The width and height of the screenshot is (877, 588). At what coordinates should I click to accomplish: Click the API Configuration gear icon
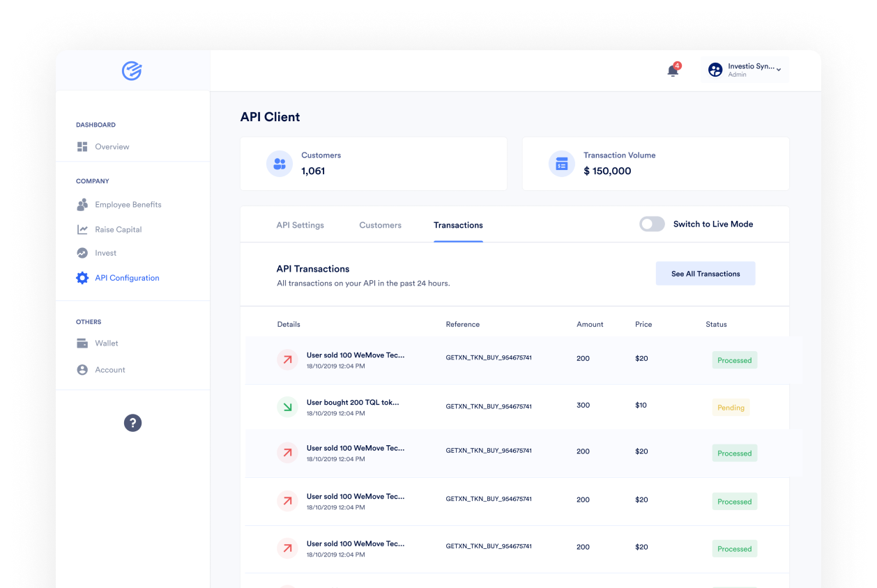82,277
